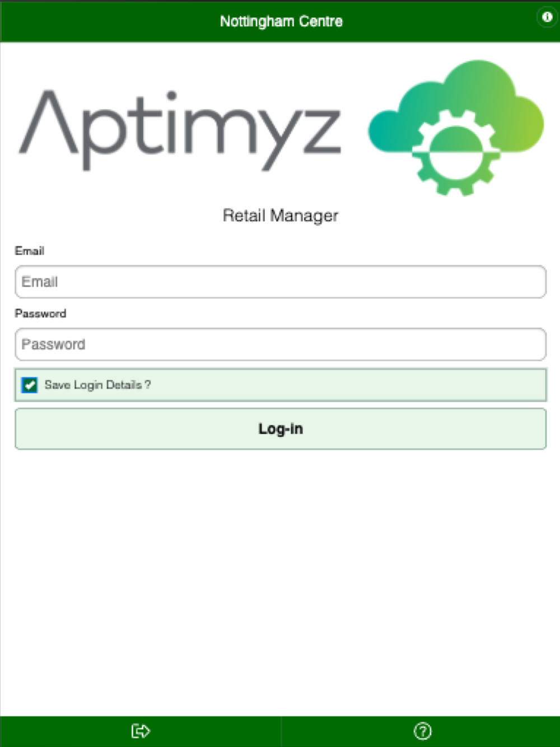The height and width of the screenshot is (747, 560).
Task: Click the cloud and gear logo
Action: tap(456, 128)
